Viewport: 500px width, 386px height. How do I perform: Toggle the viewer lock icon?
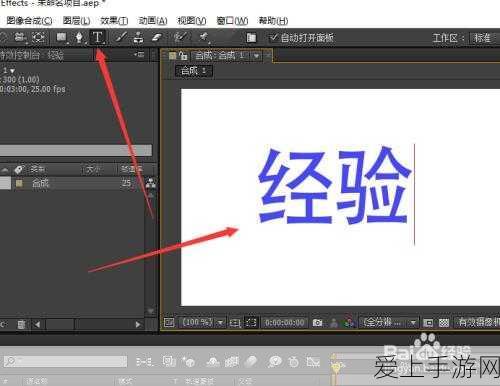coord(183,56)
